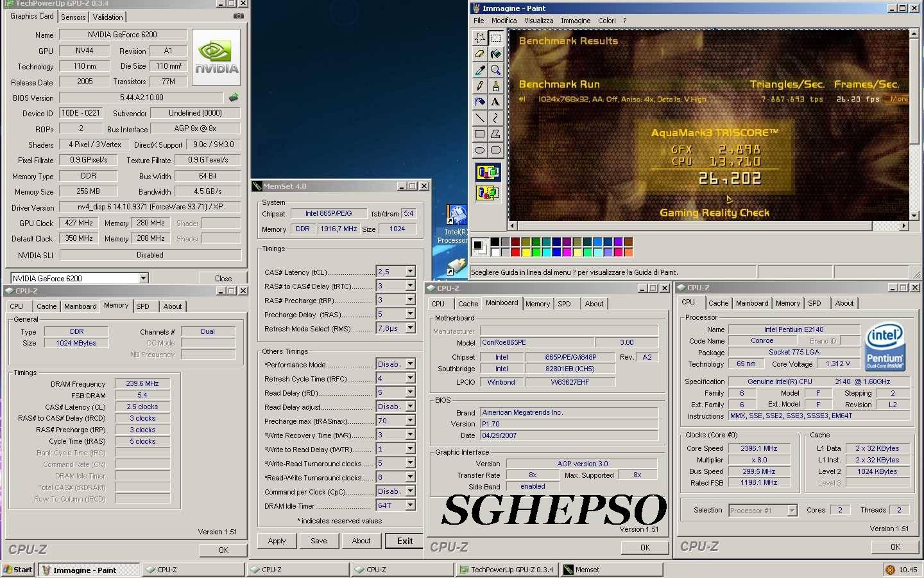
Task: Open the Visualizza menu in Paint
Action: point(538,21)
